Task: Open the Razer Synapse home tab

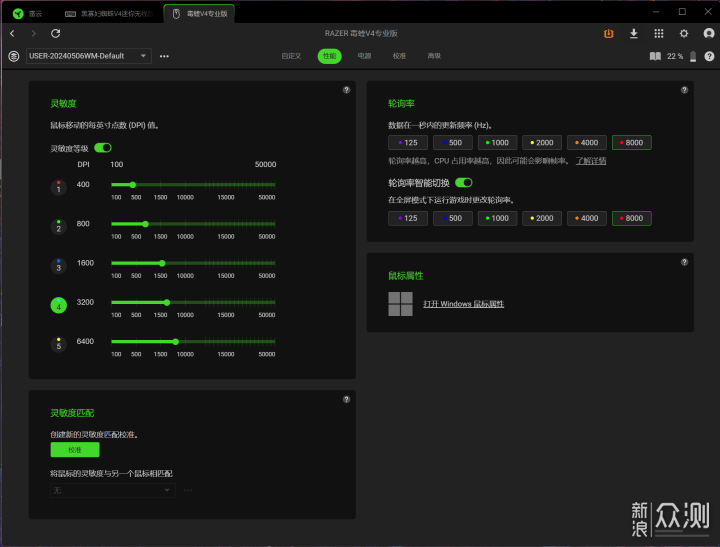Action: coord(28,14)
